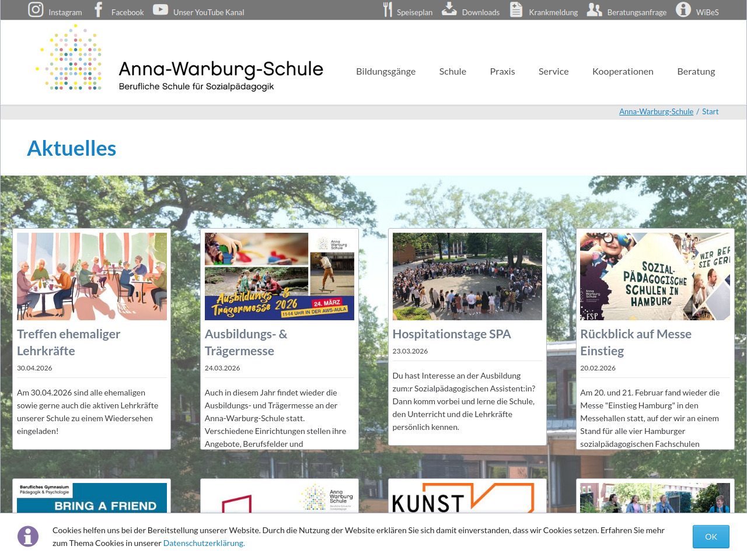Open the Ausbildungs- & Trägermesse 2026 thumbnail

click(280, 276)
